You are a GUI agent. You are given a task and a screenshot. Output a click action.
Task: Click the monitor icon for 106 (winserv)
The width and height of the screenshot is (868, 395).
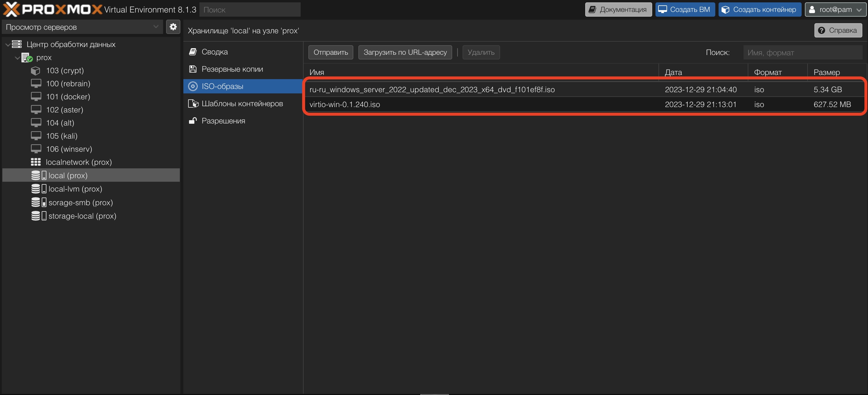[36, 149]
